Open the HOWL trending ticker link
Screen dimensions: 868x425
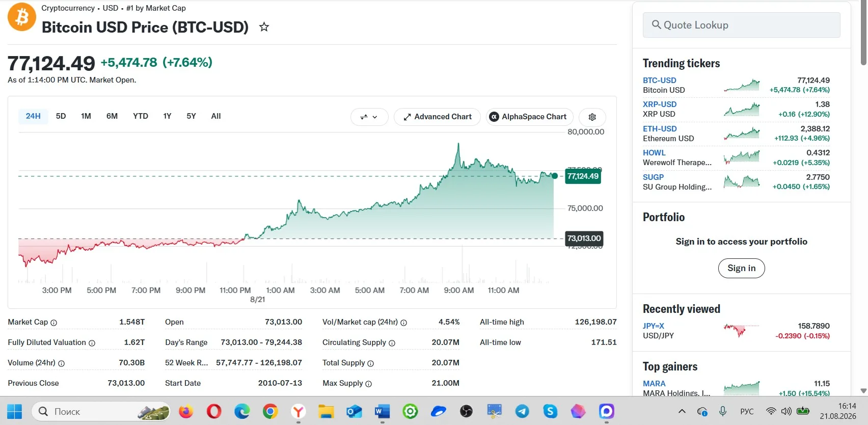coord(654,153)
